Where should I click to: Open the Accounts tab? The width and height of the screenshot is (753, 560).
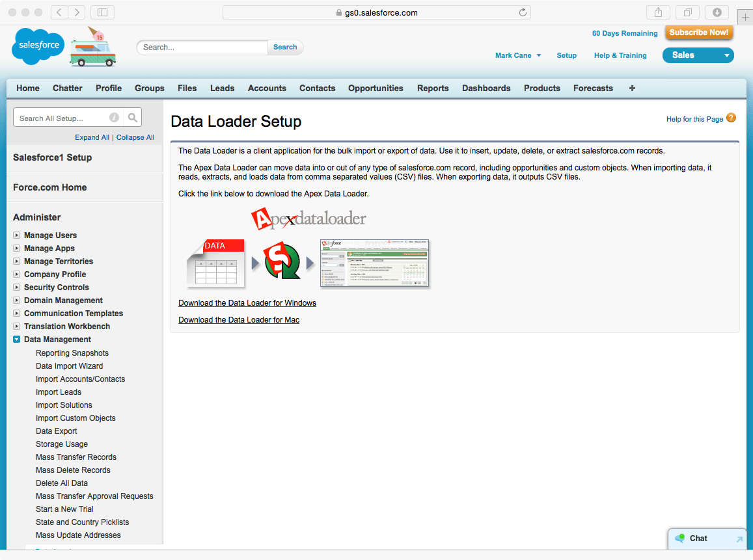(x=267, y=88)
